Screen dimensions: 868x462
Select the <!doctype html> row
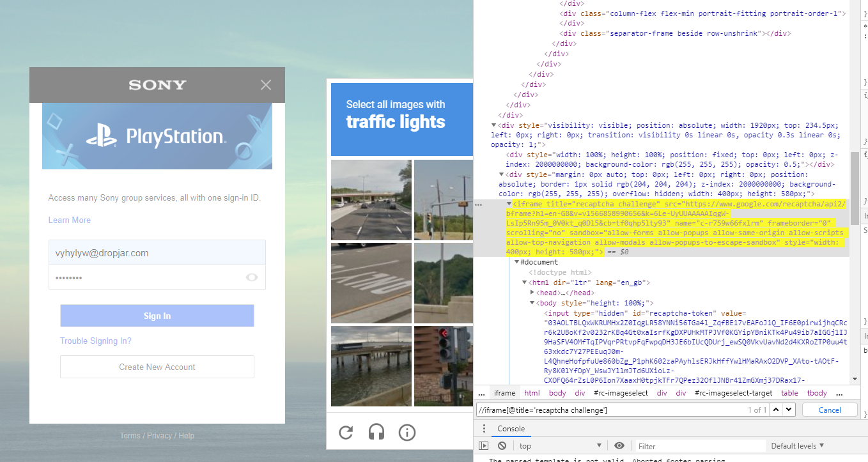click(559, 272)
